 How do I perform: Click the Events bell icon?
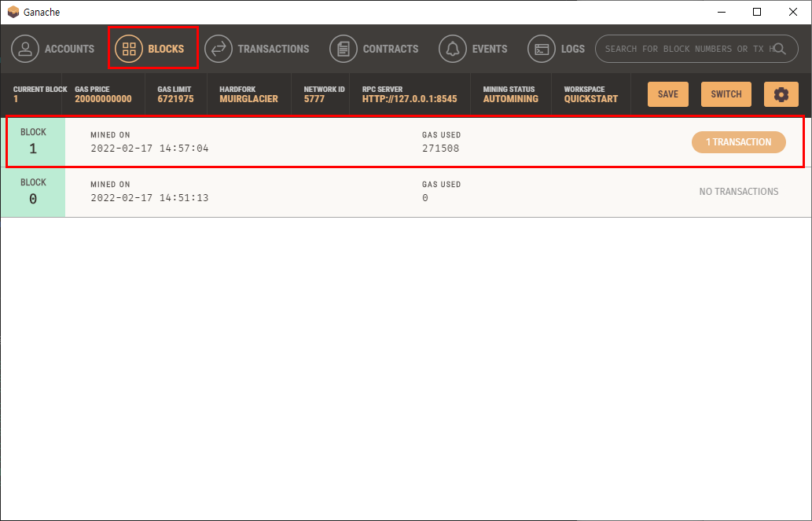[x=453, y=49]
